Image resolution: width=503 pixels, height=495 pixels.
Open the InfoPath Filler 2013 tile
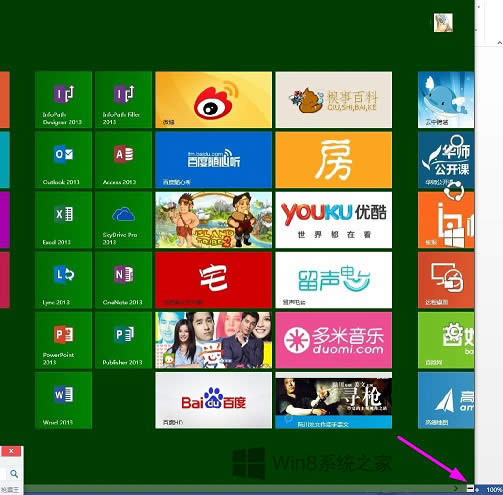123,100
